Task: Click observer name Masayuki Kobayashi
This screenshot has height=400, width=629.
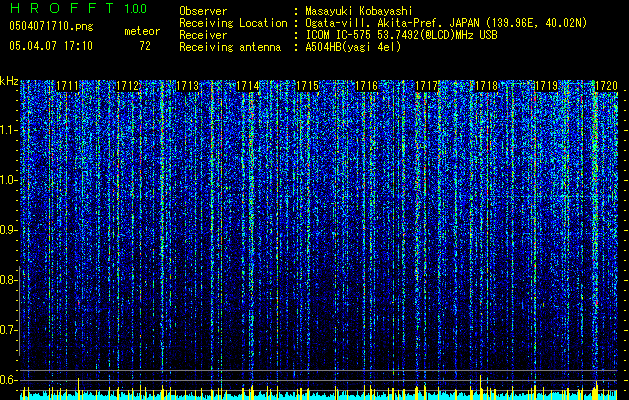Action: coord(359,11)
